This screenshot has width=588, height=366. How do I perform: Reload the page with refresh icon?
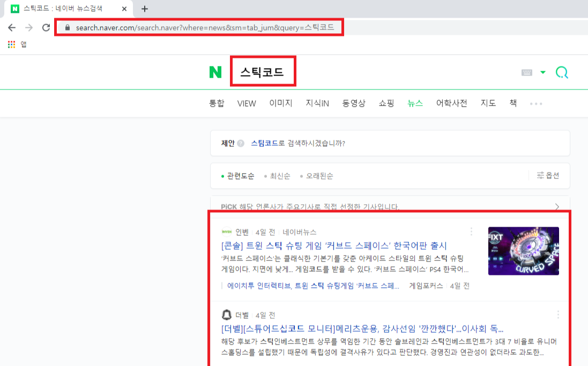point(46,27)
